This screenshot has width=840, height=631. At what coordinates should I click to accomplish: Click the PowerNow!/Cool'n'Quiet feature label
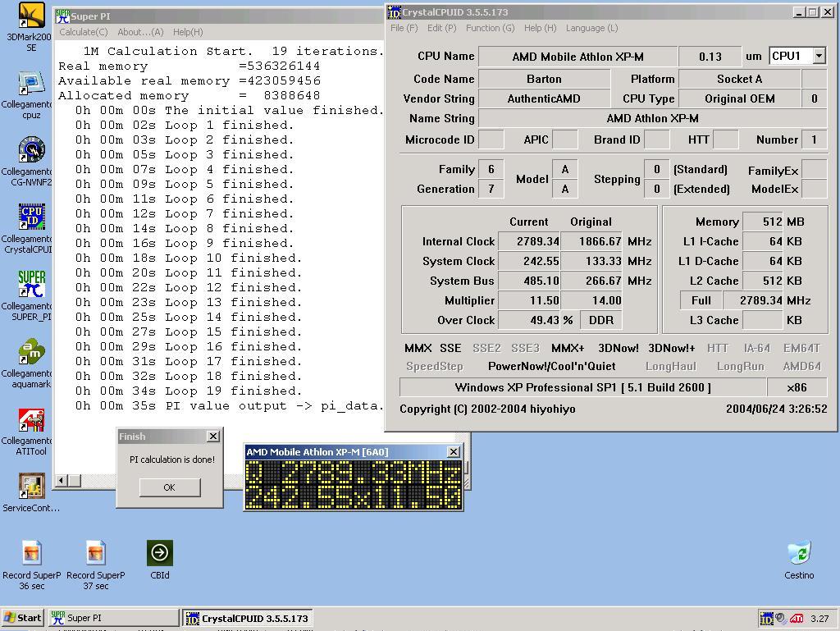tap(552, 367)
